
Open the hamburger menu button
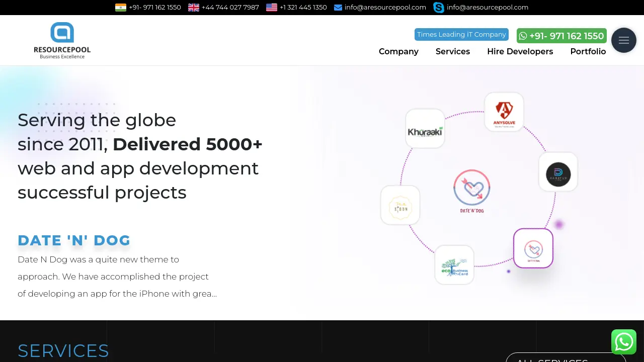coord(624,40)
